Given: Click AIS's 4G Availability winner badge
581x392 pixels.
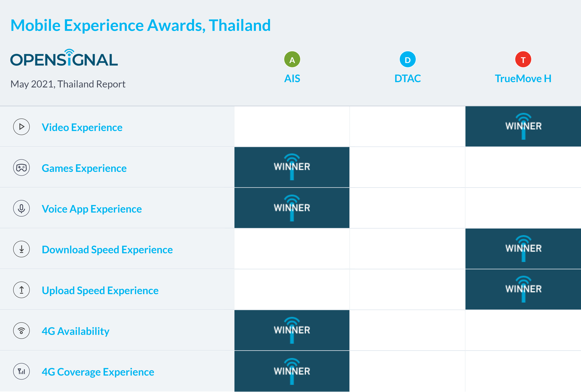Looking at the screenshot, I should point(292,330).
